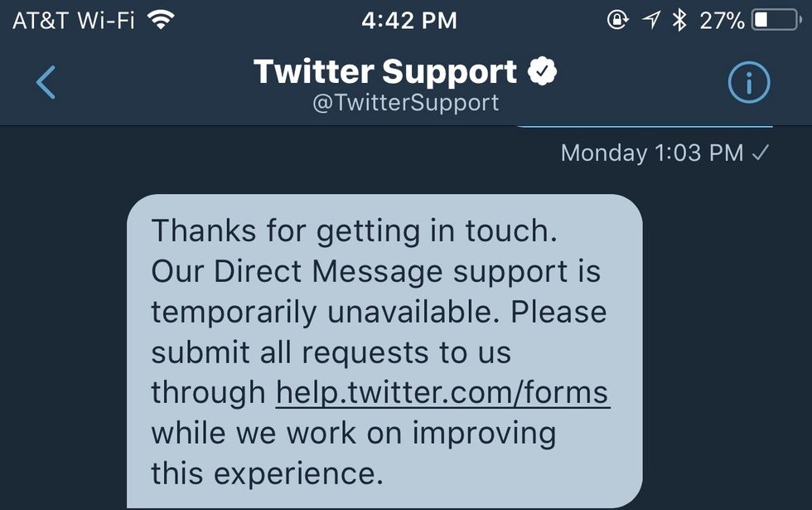
Task: Tap the battery level icon
Action: point(775,21)
